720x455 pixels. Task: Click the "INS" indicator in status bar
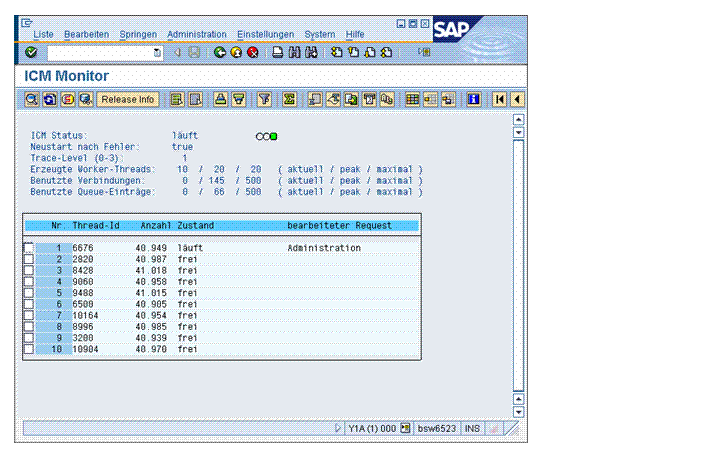click(472, 428)
